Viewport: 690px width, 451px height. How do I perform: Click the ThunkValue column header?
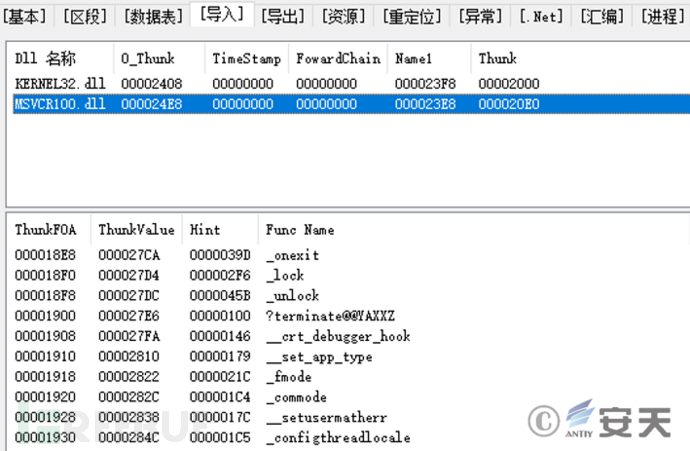136,229
